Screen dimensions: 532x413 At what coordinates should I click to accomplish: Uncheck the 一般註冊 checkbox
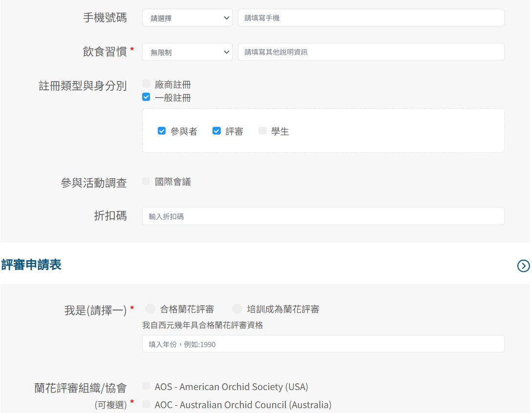click(x=146, y=97)
